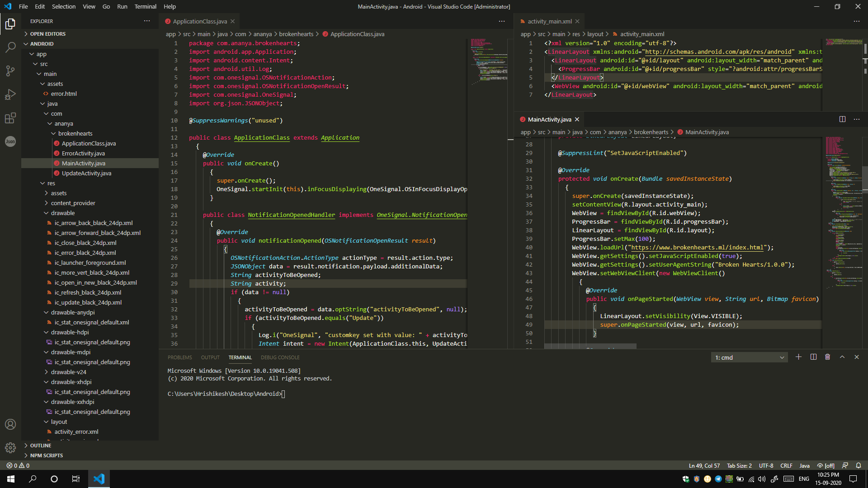
Task: Switch to the OUTPUT panel tab
Action: pos(210,357)
